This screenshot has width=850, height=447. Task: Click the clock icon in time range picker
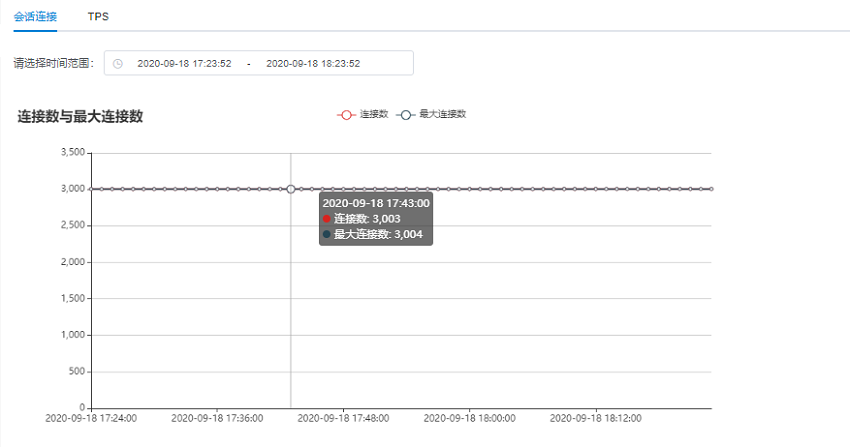coord(118,63)
